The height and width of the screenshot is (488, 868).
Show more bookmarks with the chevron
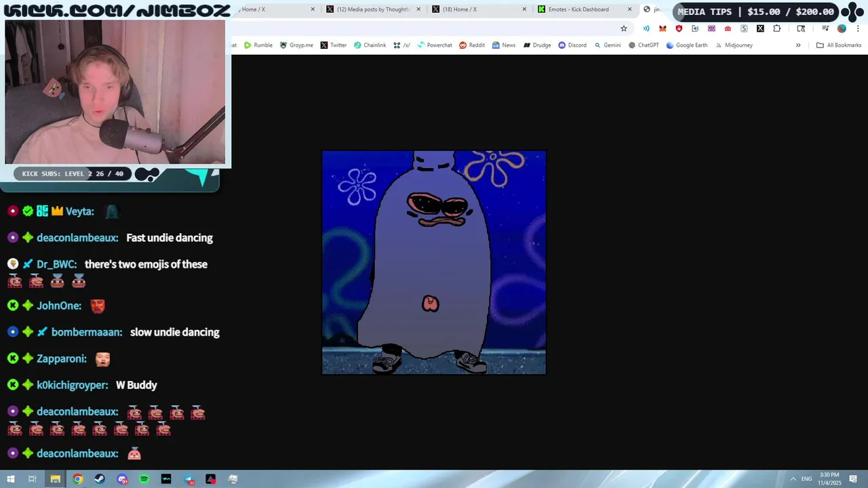point(798,45)
